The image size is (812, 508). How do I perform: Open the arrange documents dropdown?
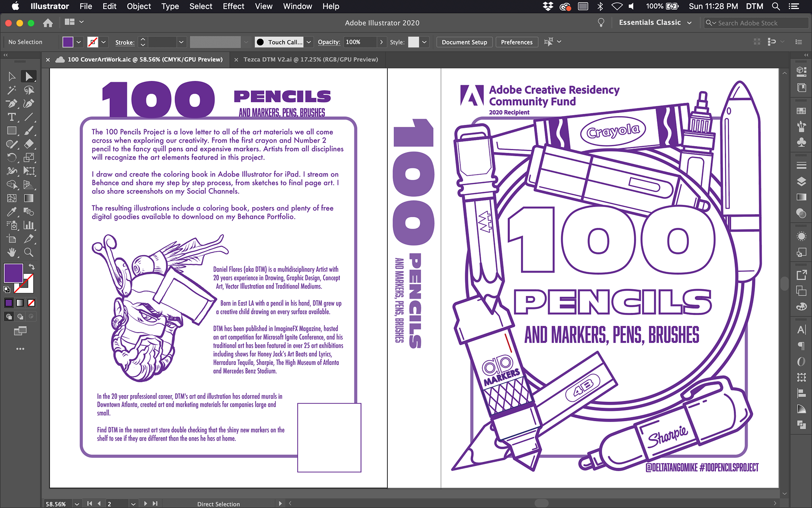pos(74,22)
